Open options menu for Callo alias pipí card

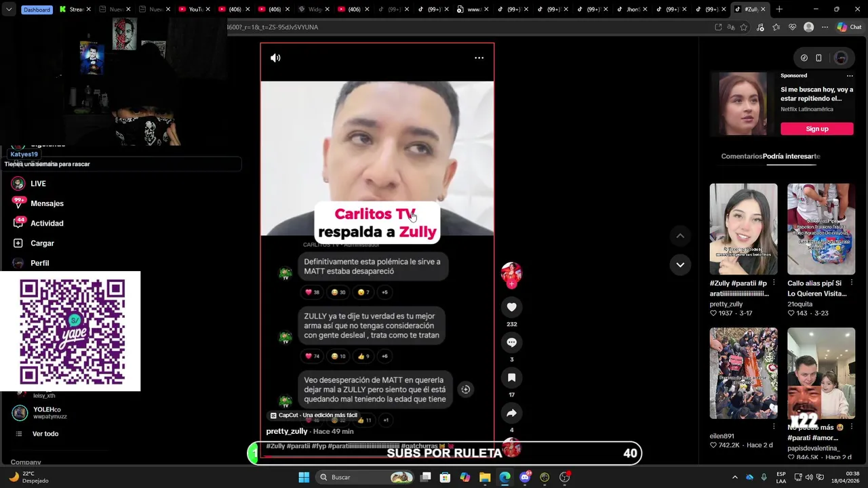pos(852,283)
